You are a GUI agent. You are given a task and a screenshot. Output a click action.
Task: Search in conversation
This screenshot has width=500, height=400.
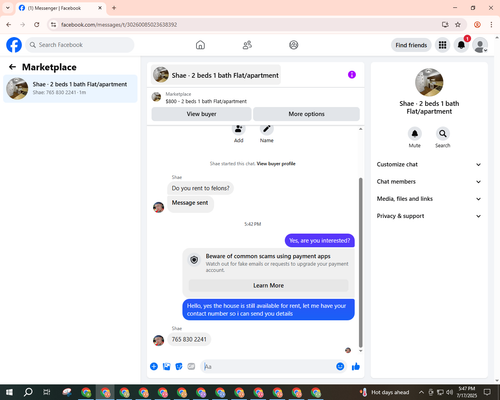(443, 134)
